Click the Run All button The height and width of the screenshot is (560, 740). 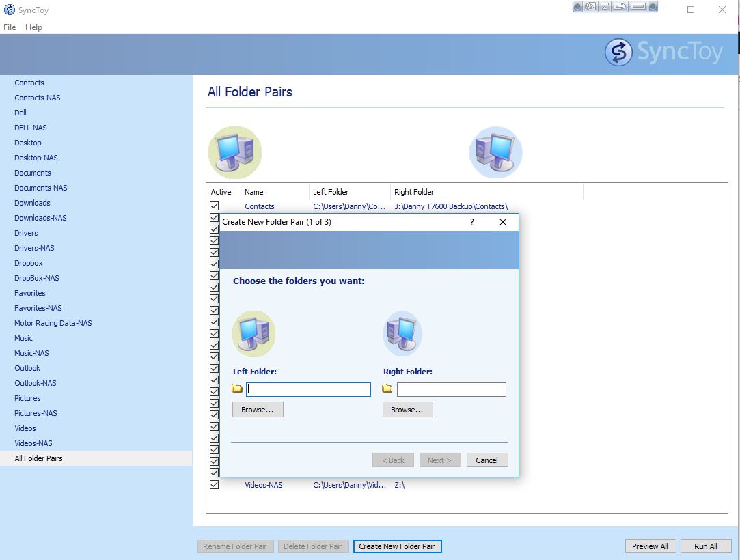pyautogui.click(x=706, y=546)
